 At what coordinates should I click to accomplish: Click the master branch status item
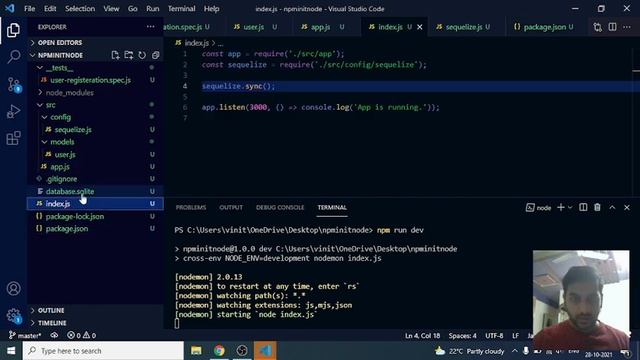(x=25, y=336)
